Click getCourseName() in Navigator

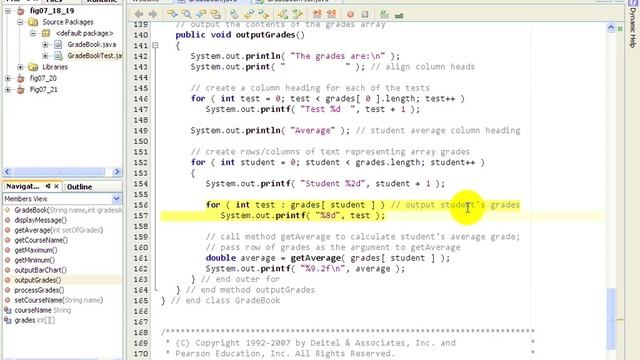click(41, 240)
